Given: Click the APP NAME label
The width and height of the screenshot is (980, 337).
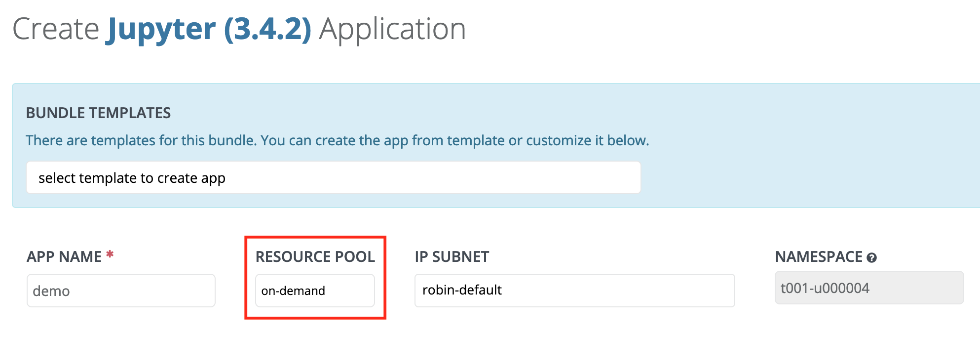Looking at the screenshot, I should pos(64,256).
